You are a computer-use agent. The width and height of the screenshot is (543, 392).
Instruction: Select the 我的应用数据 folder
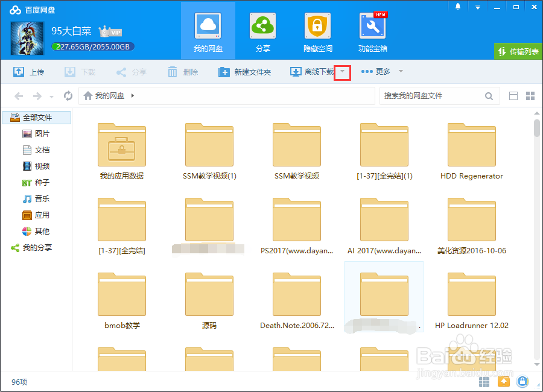click(121, 151)
